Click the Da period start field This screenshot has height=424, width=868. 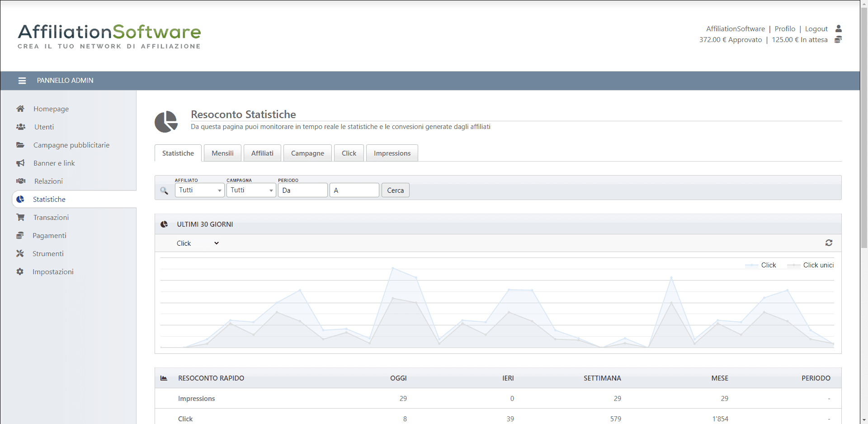click(x=302, y=190)
